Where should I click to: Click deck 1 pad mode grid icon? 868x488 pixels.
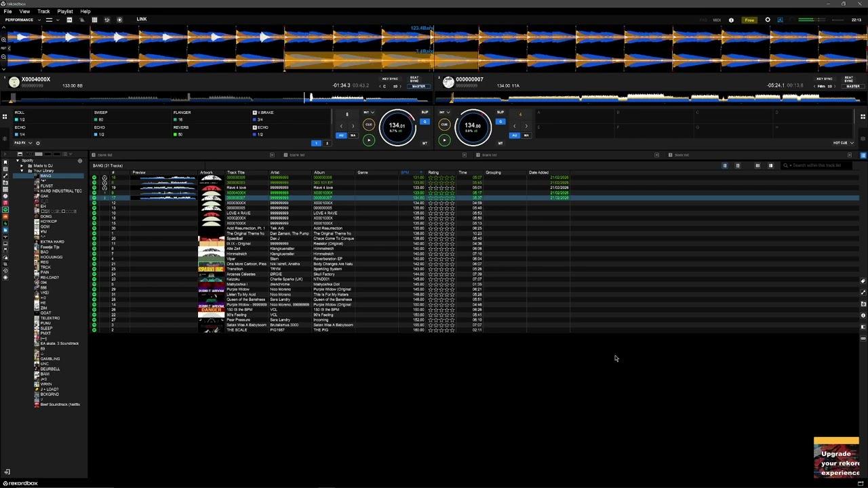[5, 117]
